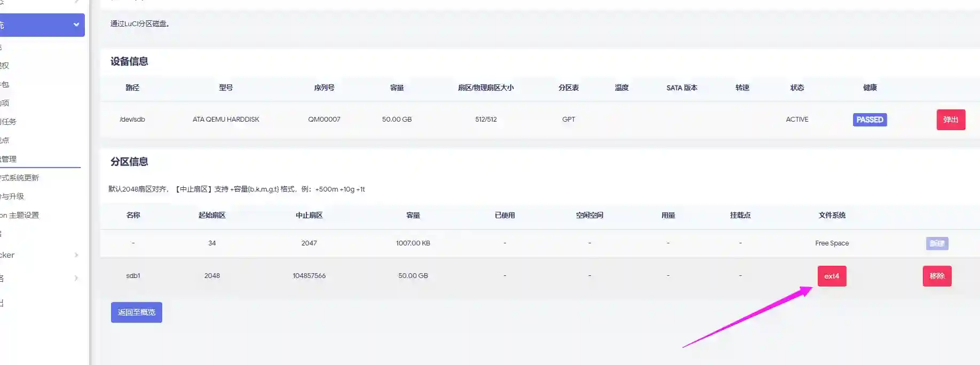Click the ATA QEMU HARDDISK model cell
Image resolution: width=980 pixels, height=365 pixels.
(226, 120)
